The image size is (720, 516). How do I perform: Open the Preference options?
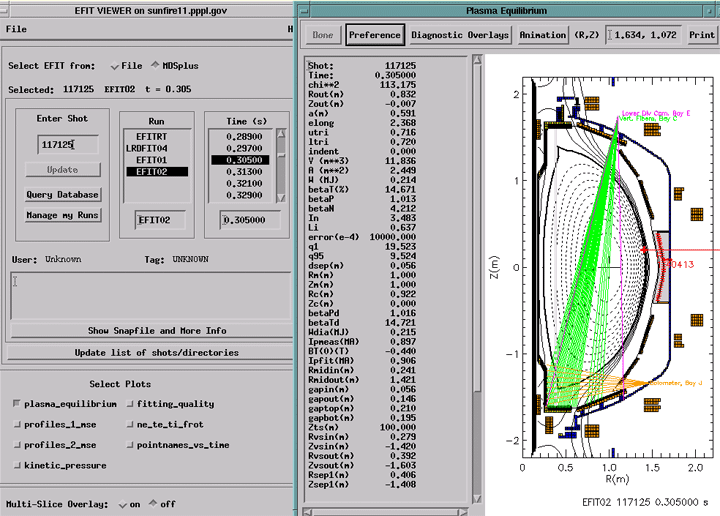coord(375,35)
